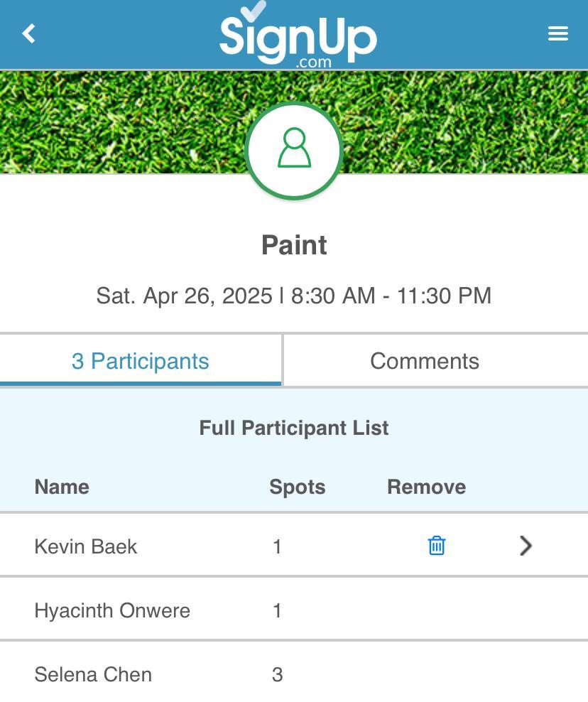The image size is (588, 702).
Task: Remove Kevin Baek with trash icon
Action: click(437, 546)
